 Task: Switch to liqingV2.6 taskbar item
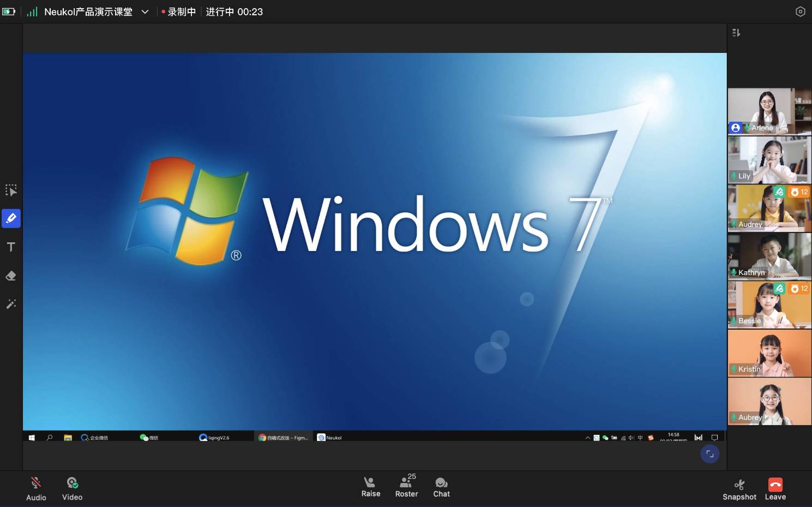214,438
